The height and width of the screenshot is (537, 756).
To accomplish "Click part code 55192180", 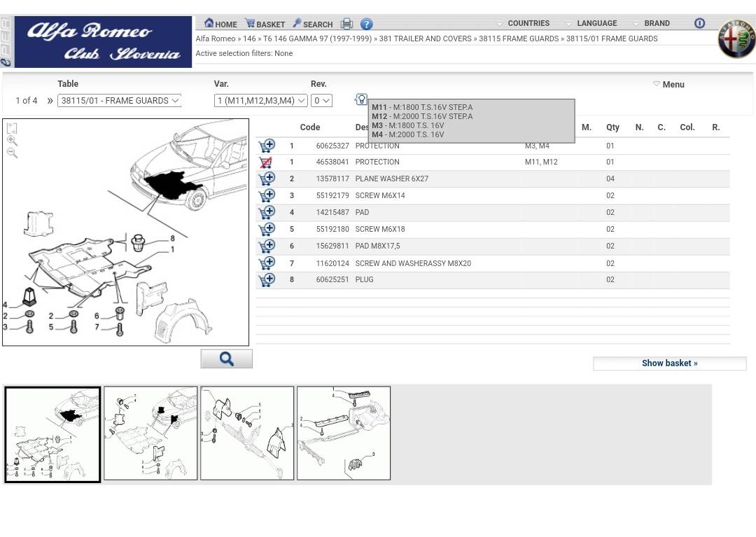I will click(x=332, y=229).
